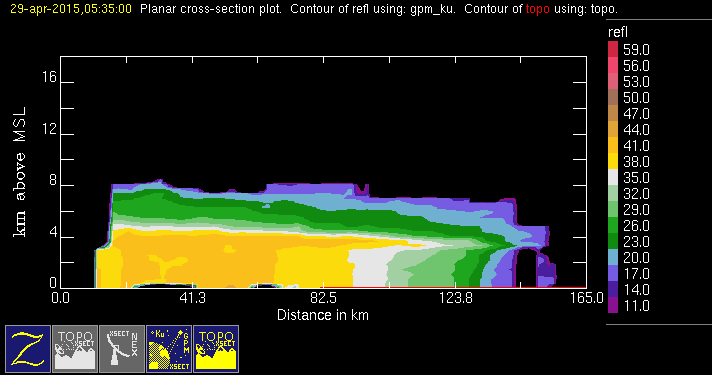Click the 20.0 light blue swatch
The height and width of the screenshot is (375, 712).
[613, 257]
